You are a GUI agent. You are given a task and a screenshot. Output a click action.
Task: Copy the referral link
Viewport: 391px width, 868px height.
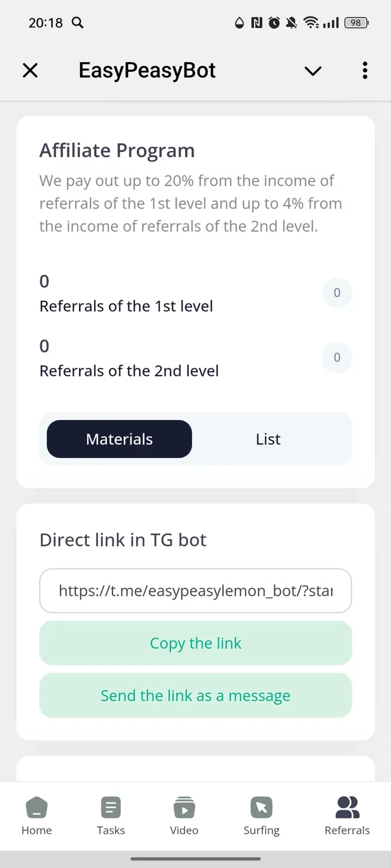point(196,643)
